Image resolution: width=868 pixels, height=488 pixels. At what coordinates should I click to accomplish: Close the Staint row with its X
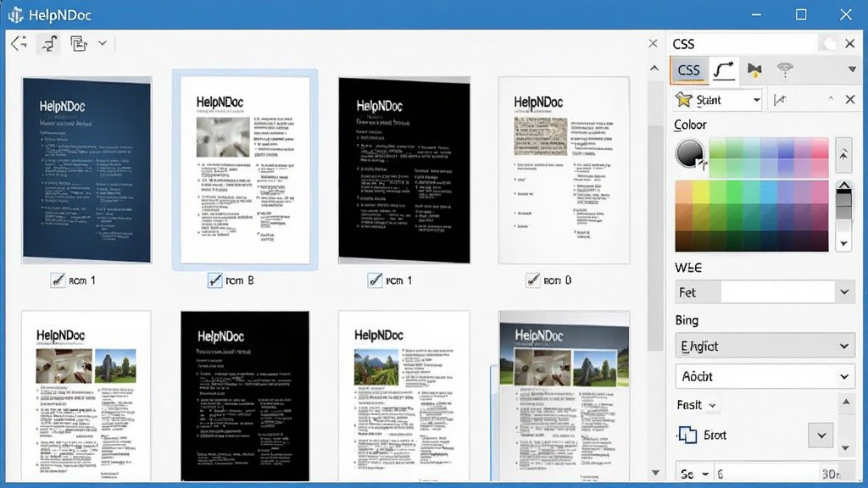click(x=850, y=100)
